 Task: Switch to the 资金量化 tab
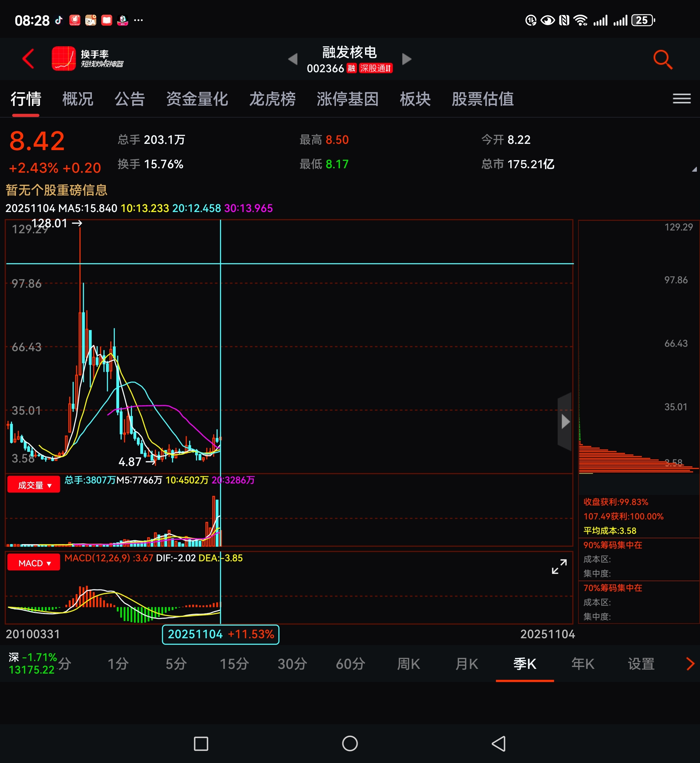coord(197,99)
